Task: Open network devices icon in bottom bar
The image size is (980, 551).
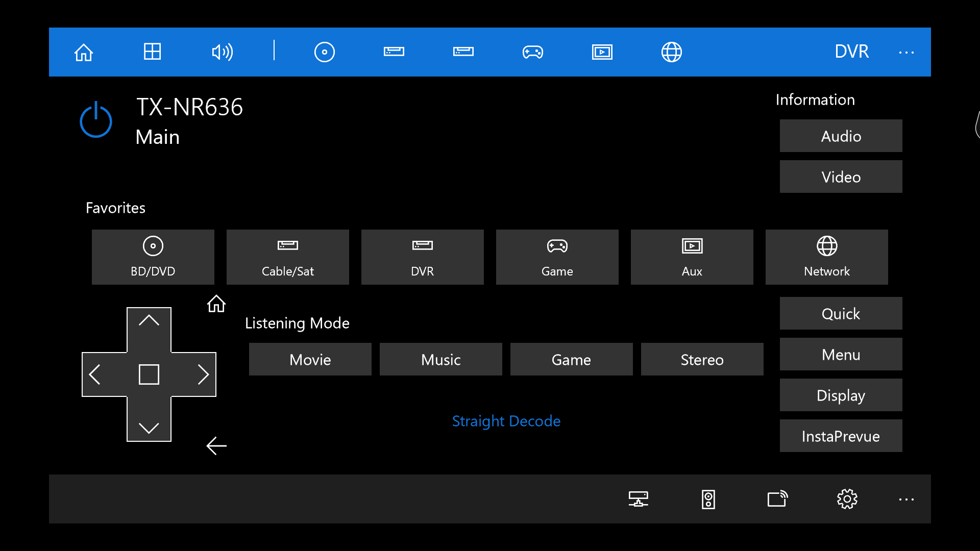Action: click(x=638, y=499)
